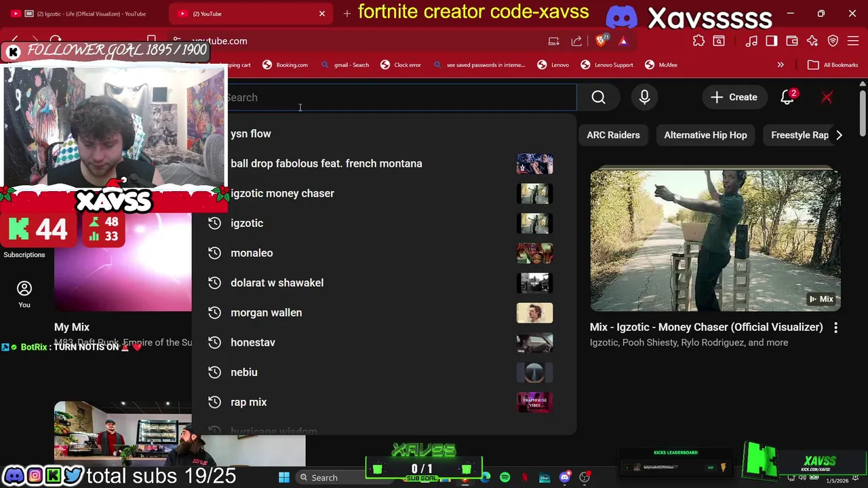Choose the 'monaleo' search suggestion
This screenshot has height=488, width=868.
(x=252, y=253)
